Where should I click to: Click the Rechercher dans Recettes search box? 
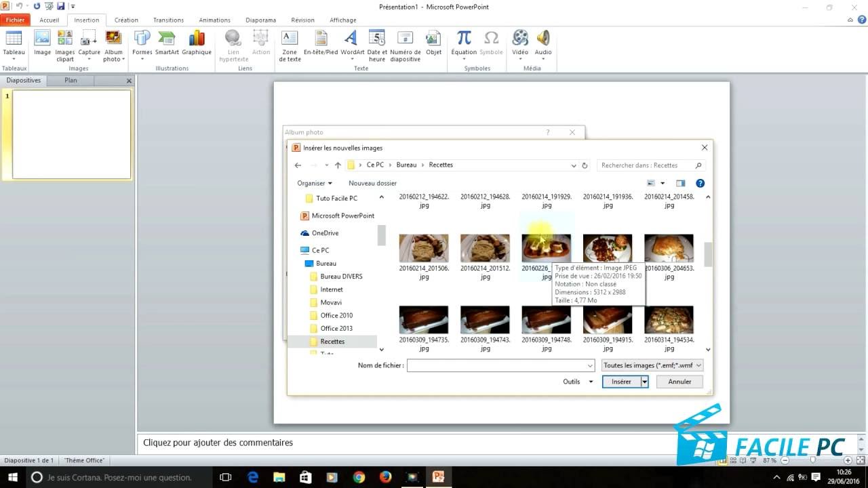[652, 165]
